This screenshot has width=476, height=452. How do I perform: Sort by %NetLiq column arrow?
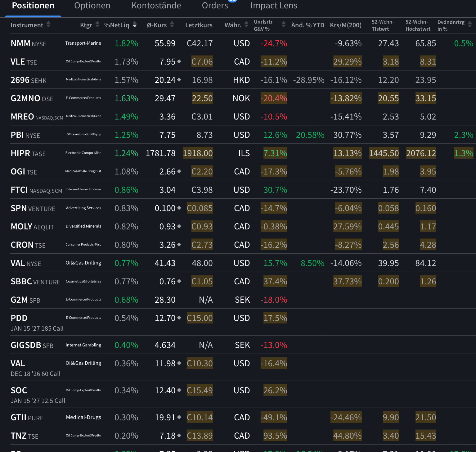click(135, 25)
